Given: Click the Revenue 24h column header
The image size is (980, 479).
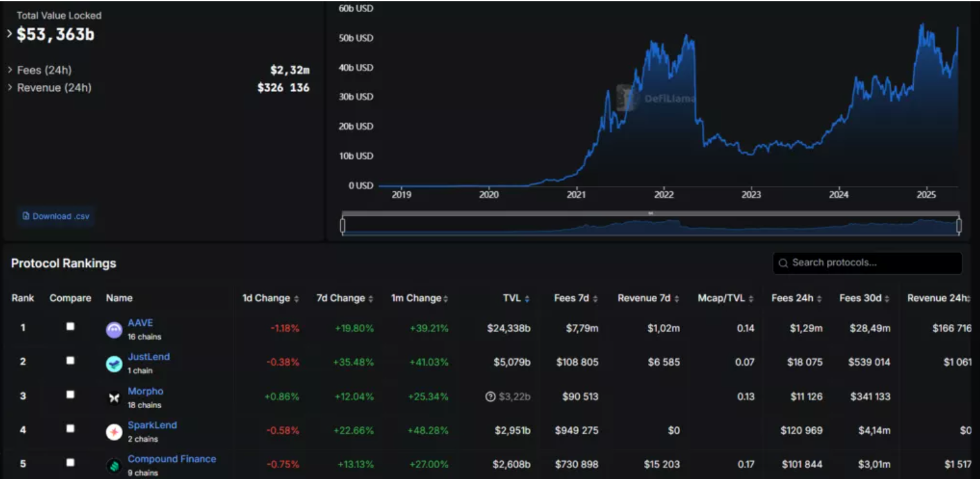Looking at the screenshot, I should [x=938, y=298].
